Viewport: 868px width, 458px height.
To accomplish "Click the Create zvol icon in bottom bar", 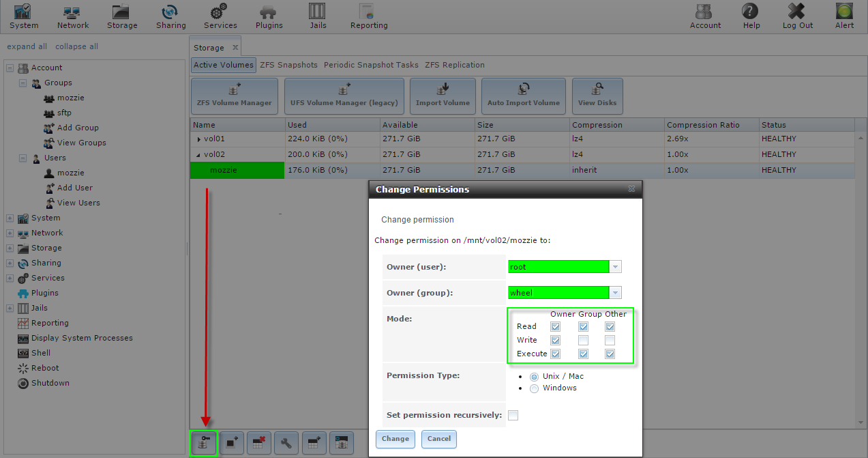I will (342, 443).
